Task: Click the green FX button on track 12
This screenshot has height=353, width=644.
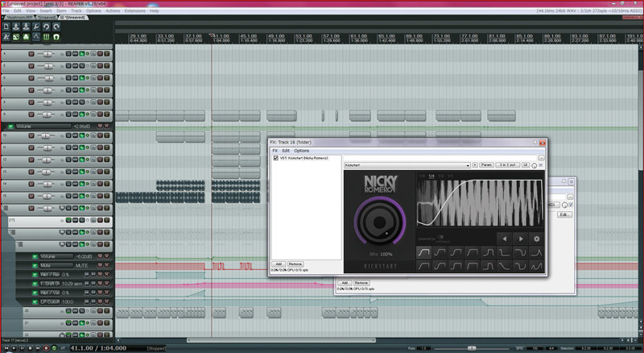Action: click(x=82, y=160)
